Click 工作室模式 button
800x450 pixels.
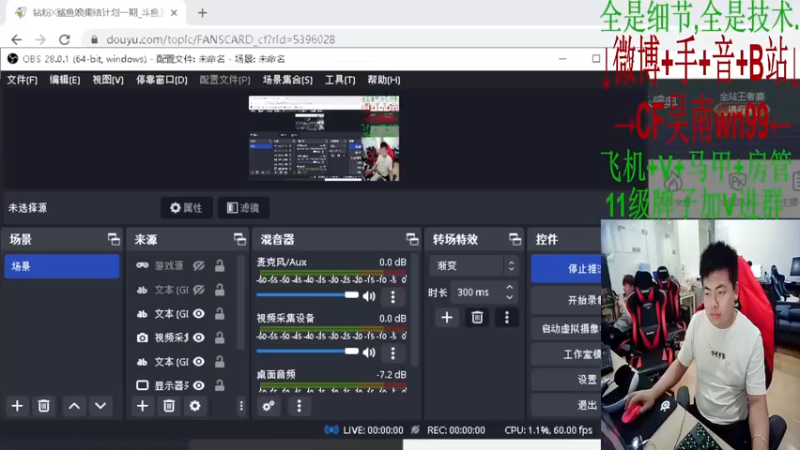[x=566, y=354]
